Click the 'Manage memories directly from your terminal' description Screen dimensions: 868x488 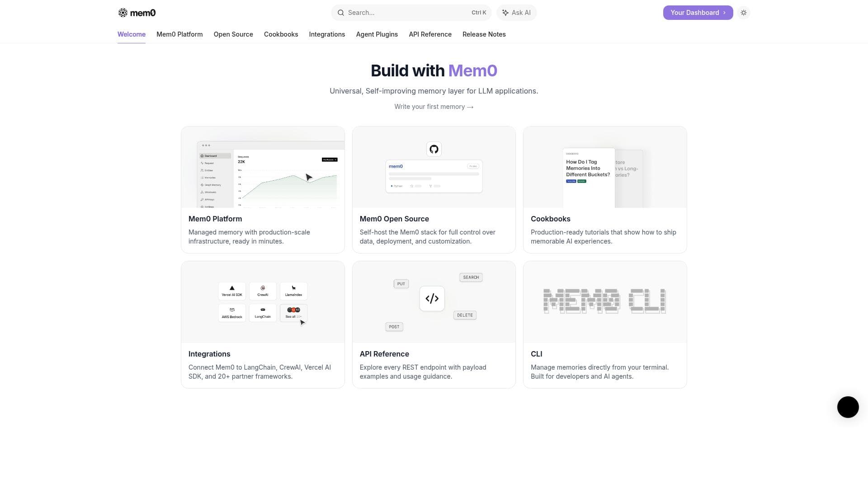pos(599,372)
